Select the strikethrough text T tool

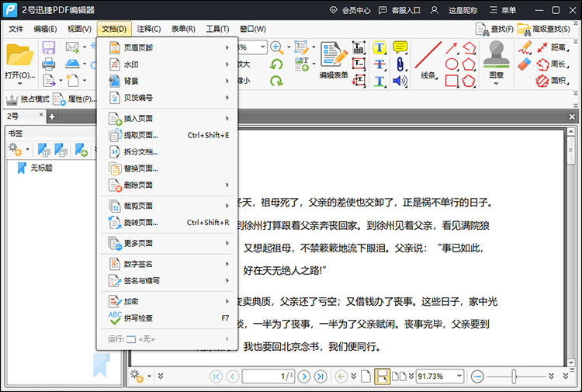(x=379, y=64)
